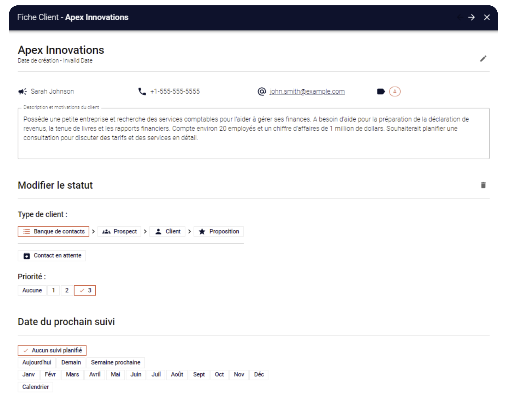Click the trash delete icon
506x420 pixels.
[483, 185]
